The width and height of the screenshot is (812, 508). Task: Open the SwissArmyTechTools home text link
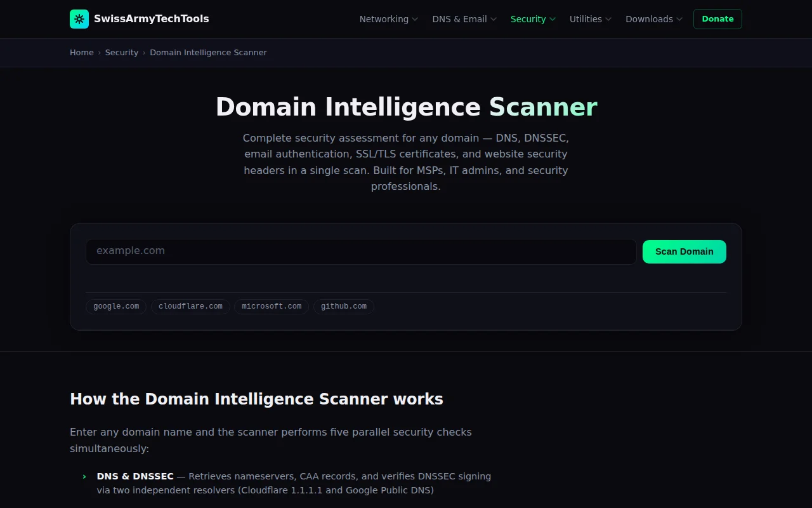click(x=151, y=19)
